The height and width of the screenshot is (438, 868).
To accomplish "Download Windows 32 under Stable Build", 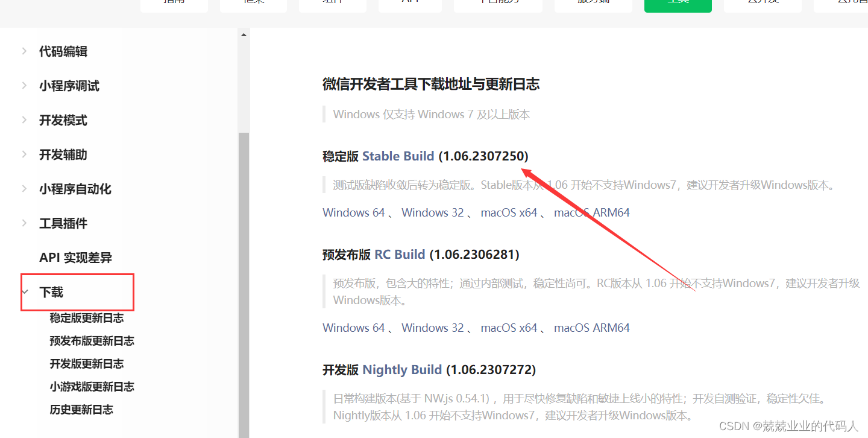I will click(433, 212).
